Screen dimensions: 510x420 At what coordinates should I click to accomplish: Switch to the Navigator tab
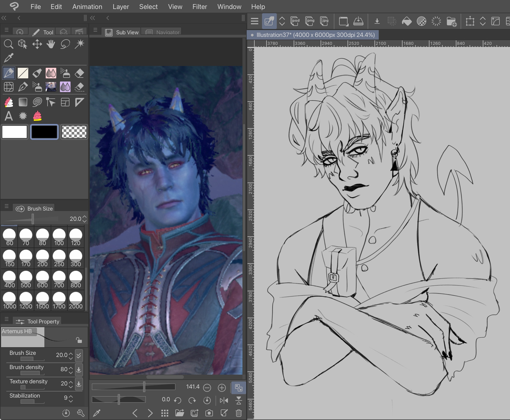click(162, 32)
